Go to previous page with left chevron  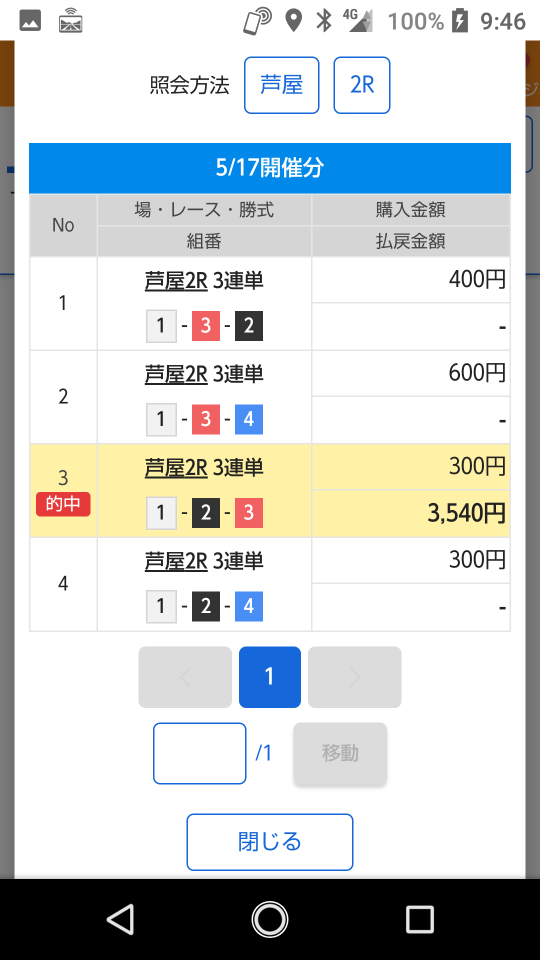[185, 677]
